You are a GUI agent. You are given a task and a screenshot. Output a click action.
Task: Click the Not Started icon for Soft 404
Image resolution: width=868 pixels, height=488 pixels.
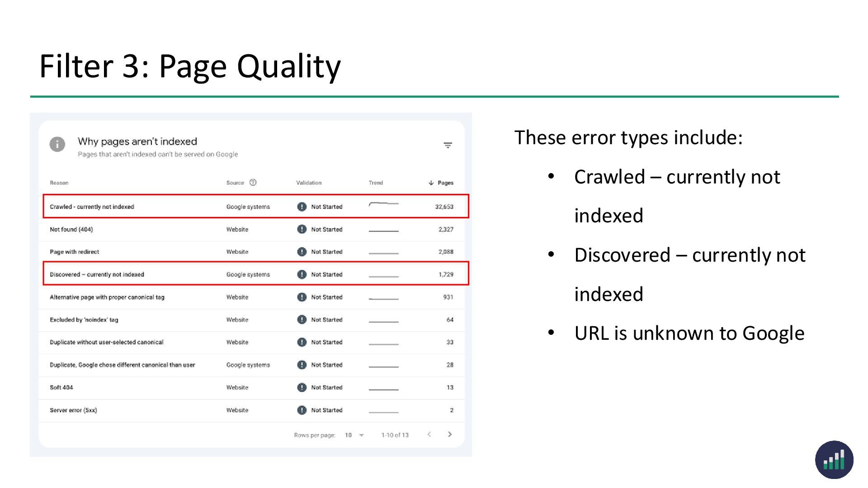302,387
